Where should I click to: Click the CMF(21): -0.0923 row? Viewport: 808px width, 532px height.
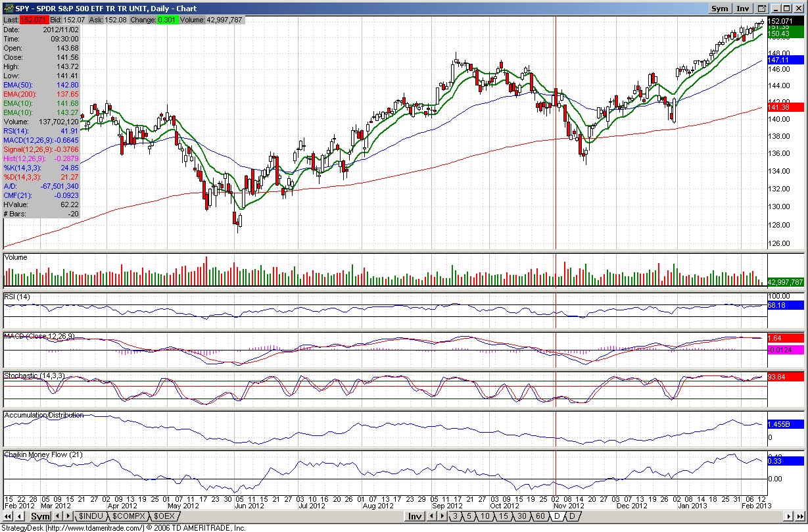click(41, 195)
